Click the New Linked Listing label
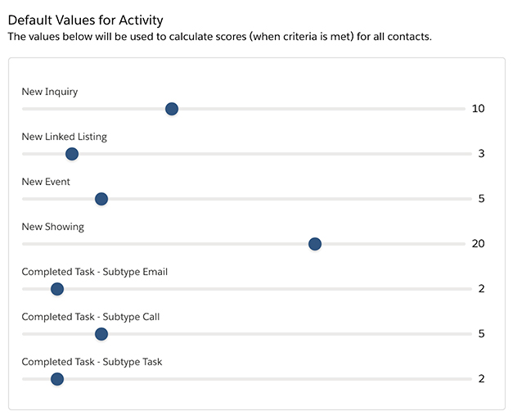This screenshot has width=513, height=420. point(64,137)
